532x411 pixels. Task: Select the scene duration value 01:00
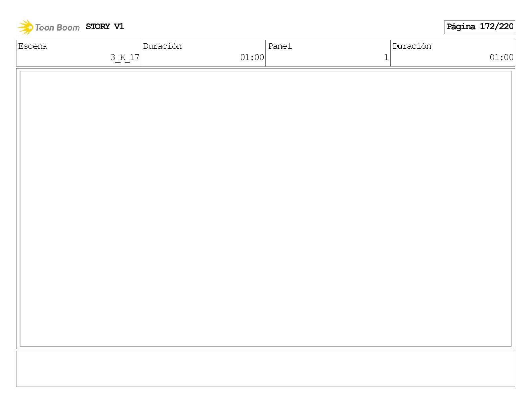click(x=252, y=57)
